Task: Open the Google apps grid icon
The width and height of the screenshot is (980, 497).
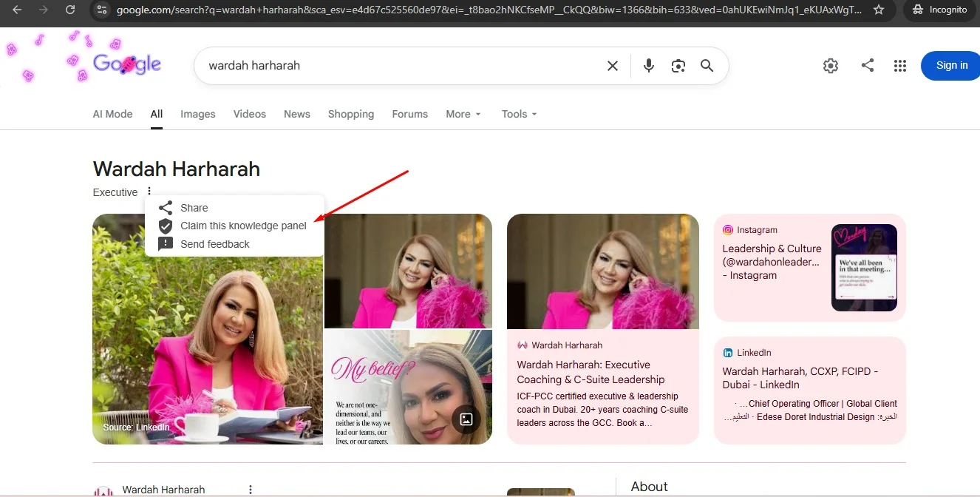Action: point(899,66)
